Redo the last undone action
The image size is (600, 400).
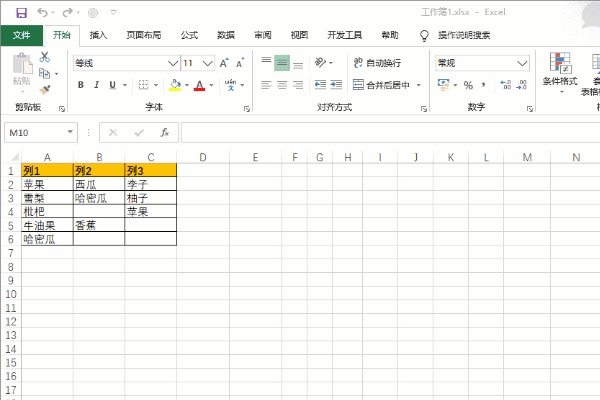tap(67, 13)
